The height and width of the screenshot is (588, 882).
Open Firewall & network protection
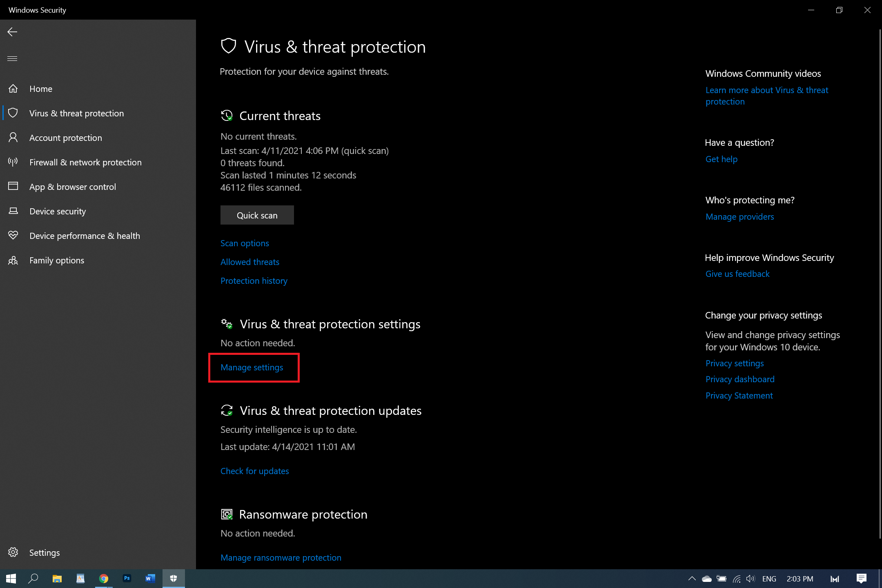[x=98, y=162]
